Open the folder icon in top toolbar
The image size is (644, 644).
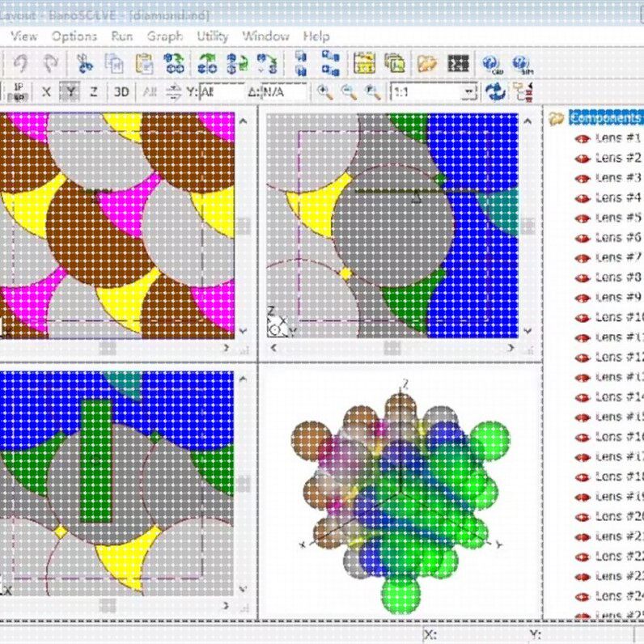point(426,64)
